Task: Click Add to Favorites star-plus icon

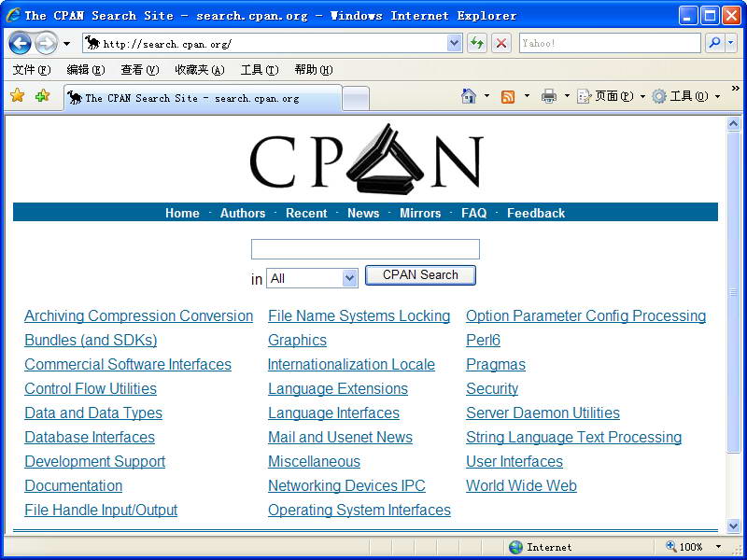Action: click(x=42, y=96)
